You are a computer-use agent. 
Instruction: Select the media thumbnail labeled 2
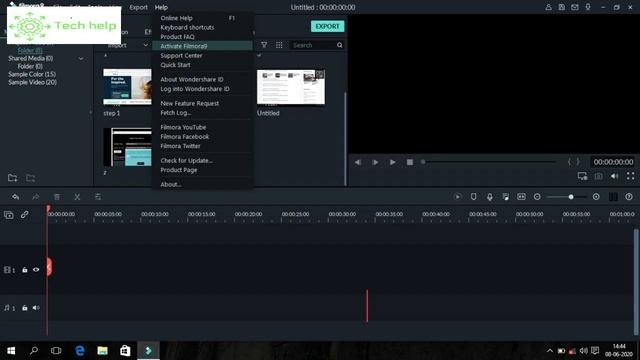pos(127,147)
